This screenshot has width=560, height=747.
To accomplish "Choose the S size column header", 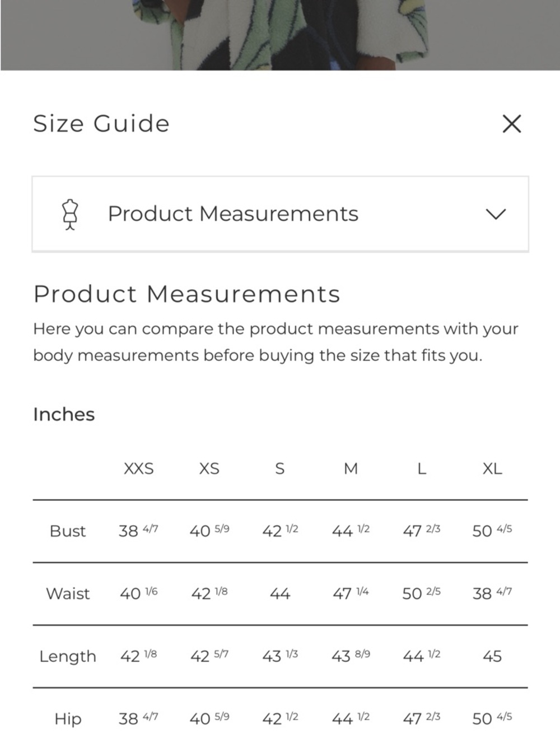I will click(280, 468).
